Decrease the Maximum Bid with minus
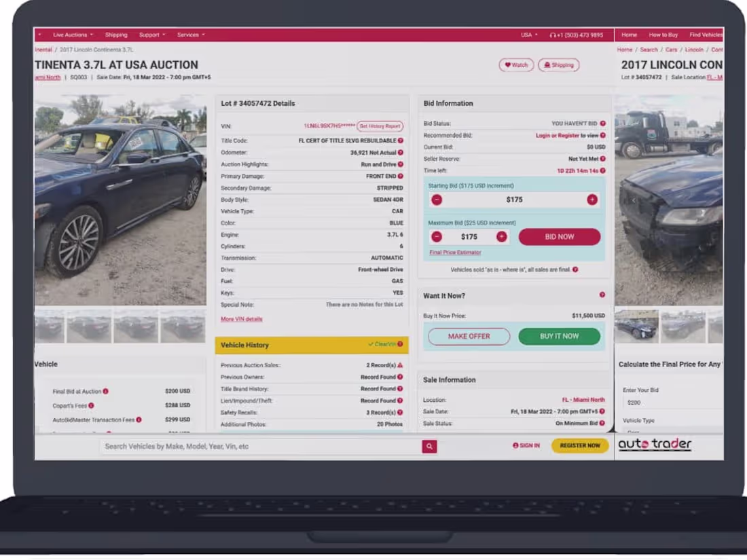This screenshot has width=747, height=560. coord(437,237)
